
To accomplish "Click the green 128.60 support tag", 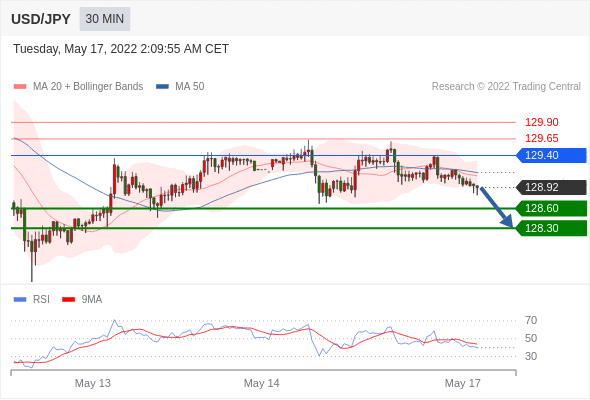I will pos(551,208).
